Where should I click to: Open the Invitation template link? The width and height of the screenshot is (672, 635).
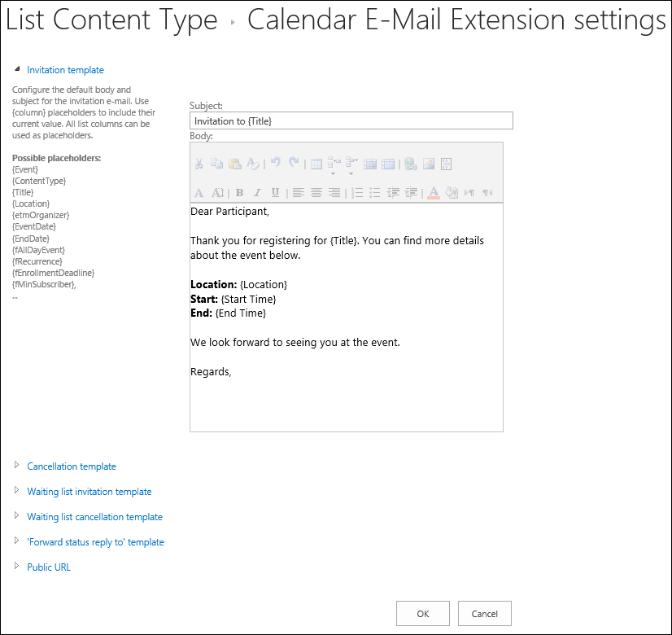[65, 70]
